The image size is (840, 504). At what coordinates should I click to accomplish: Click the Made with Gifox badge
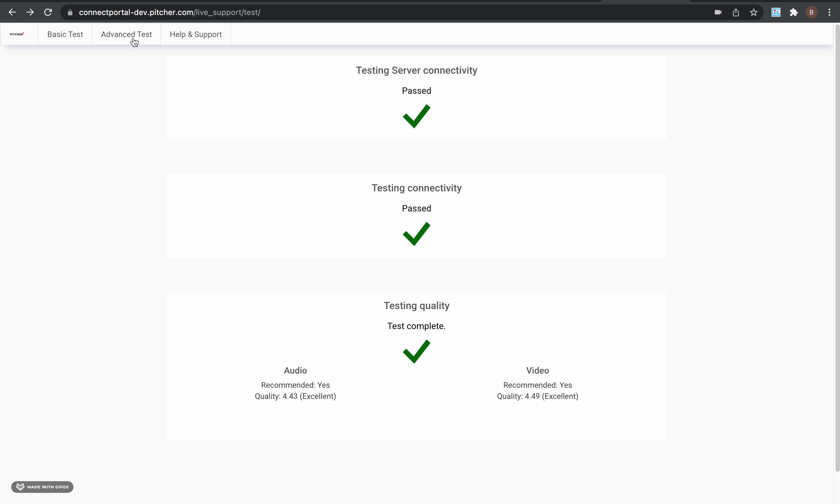(42, 487)
